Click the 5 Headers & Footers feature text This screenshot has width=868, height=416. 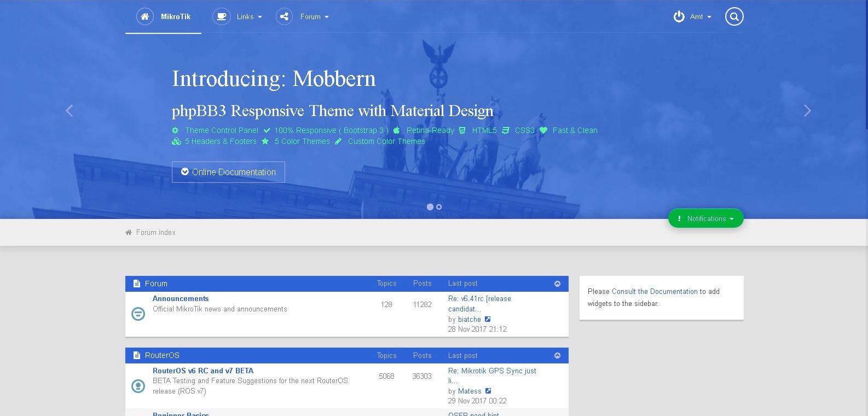pos(221,141)
